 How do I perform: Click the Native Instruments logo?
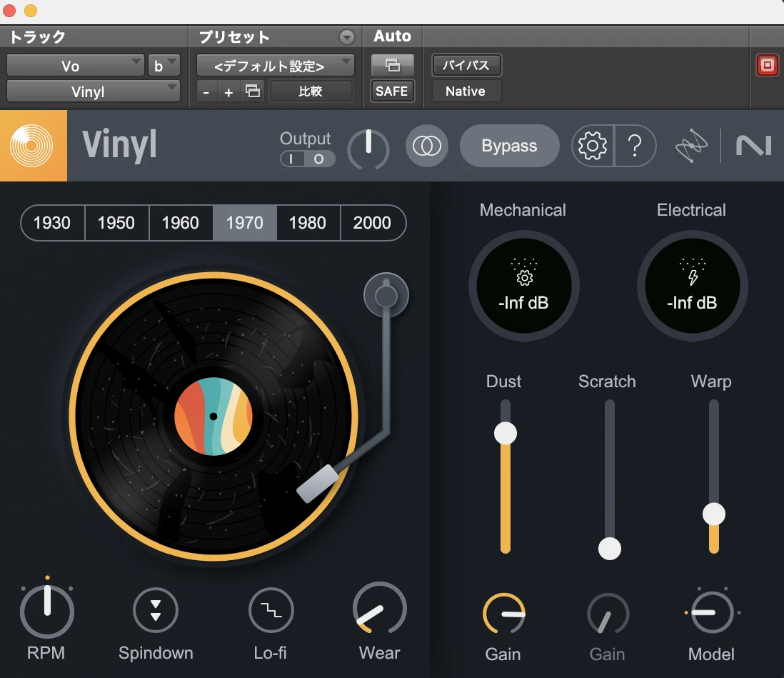point(753,146)
